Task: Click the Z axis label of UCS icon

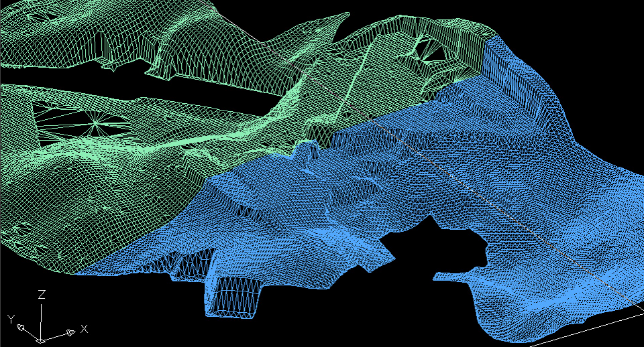Action: 42,294
